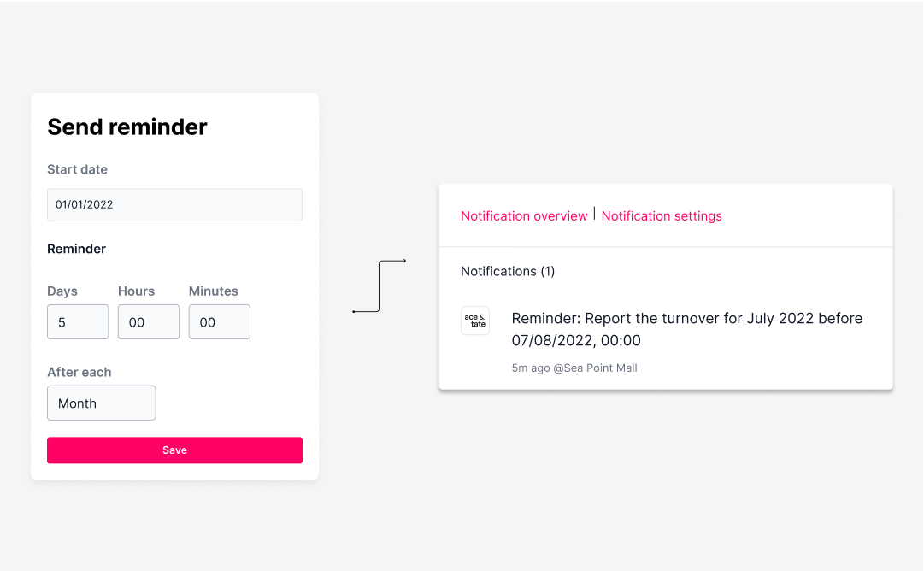The width and height of the screenshot is (924, 571).
Task: Select the Days input showing 5
Action: [78, 321]
